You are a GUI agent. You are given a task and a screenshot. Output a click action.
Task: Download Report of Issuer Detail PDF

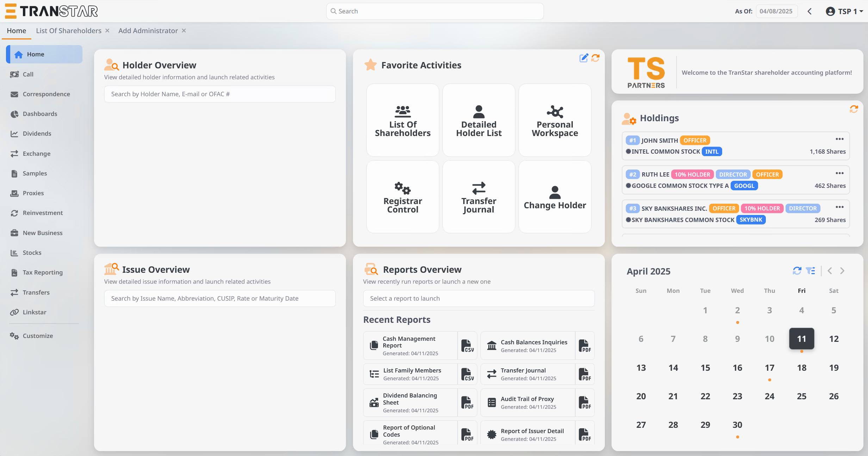585,435
